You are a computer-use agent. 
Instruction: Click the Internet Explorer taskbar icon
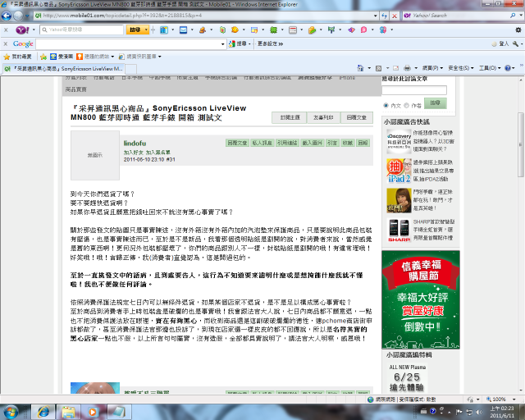coord(43,412)
